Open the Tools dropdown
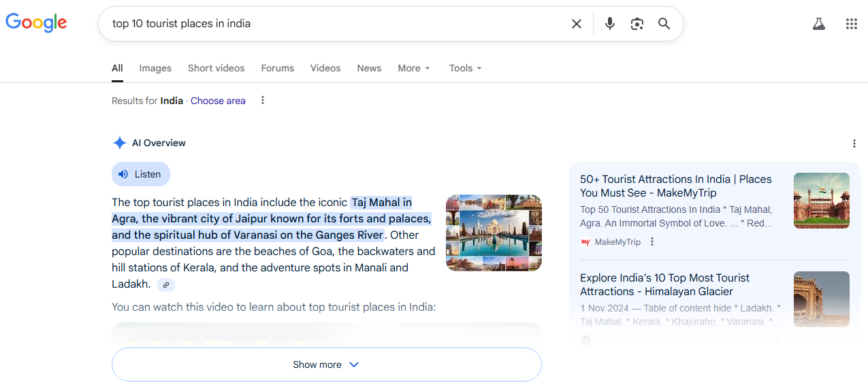 466,68
